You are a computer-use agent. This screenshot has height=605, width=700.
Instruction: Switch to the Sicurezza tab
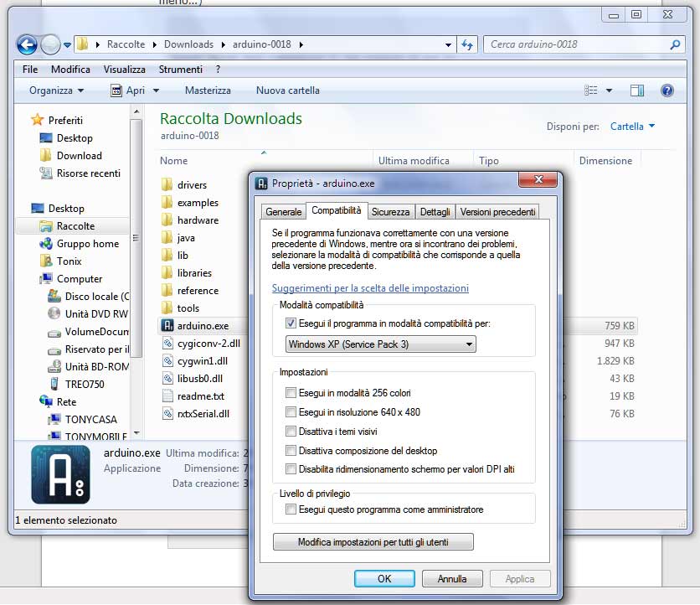click(x=391, y=212)
